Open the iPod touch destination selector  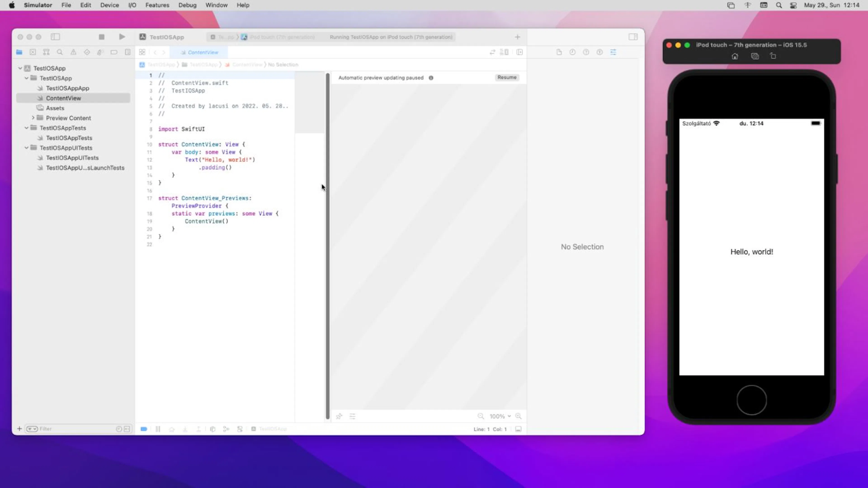pos(278,37)
